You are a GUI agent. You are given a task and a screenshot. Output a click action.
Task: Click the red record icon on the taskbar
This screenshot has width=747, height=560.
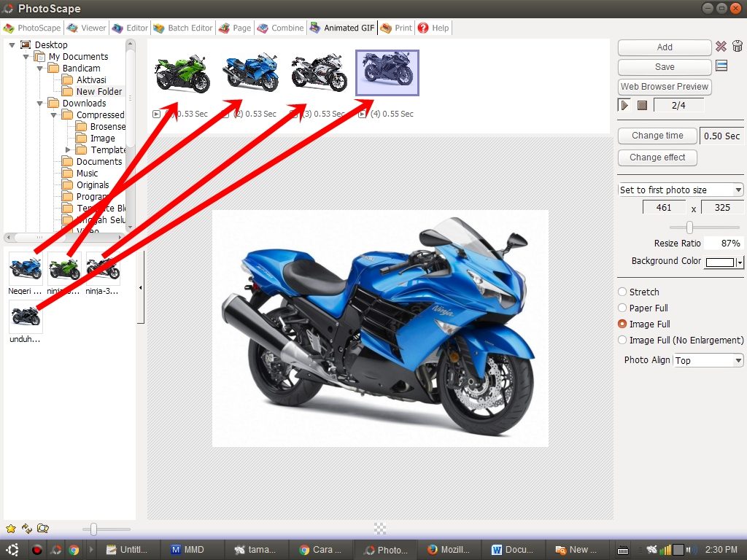[37, 550]
